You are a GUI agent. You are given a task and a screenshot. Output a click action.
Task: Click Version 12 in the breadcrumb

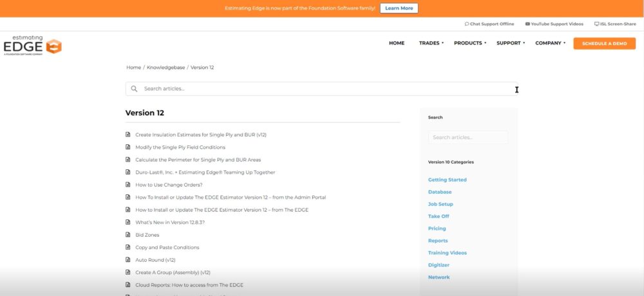[202, 68]
